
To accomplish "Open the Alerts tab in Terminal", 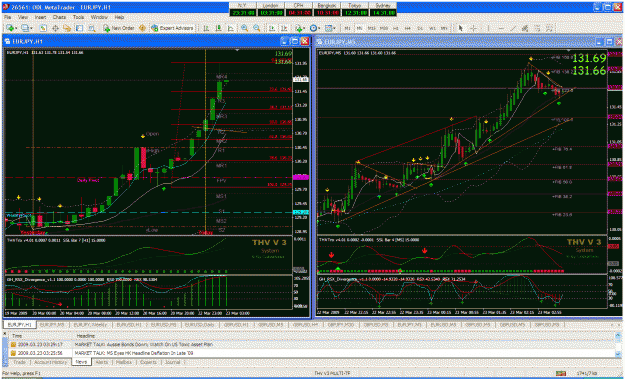I will [x=102, y=362].
